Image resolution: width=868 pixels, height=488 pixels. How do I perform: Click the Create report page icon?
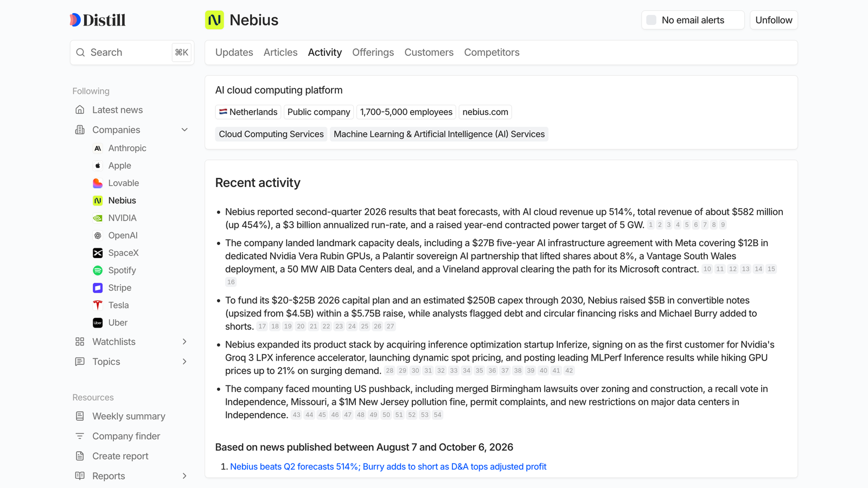coord(80,456)
